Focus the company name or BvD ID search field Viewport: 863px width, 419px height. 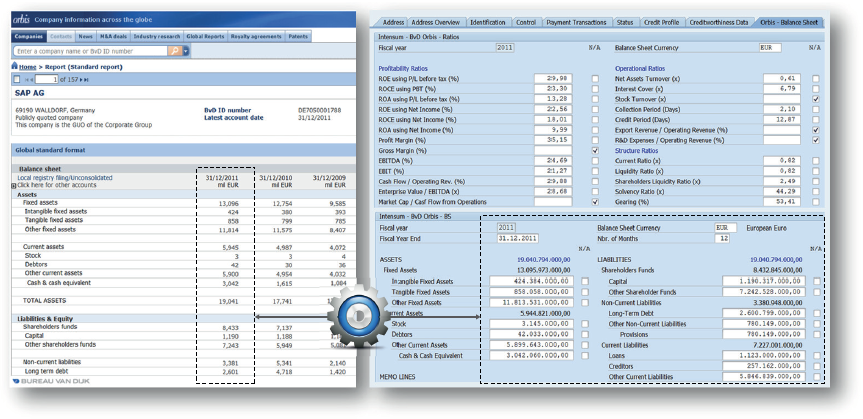click(90, 51)
